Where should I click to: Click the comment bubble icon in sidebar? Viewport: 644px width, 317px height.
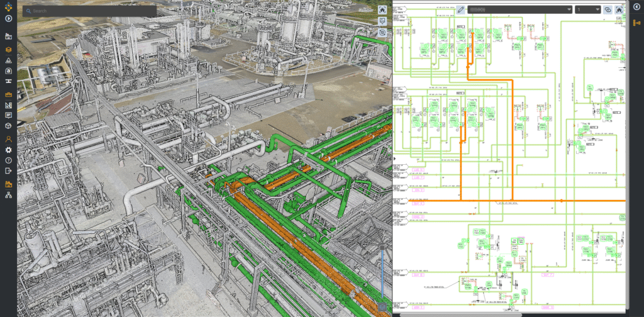pyautogui.click(x=9, y=116)
